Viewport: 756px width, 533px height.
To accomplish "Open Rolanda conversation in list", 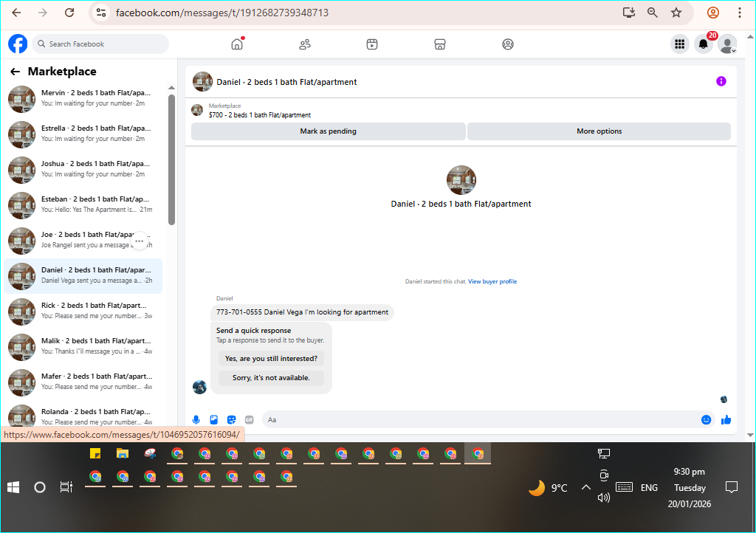I will coord(83,416).
